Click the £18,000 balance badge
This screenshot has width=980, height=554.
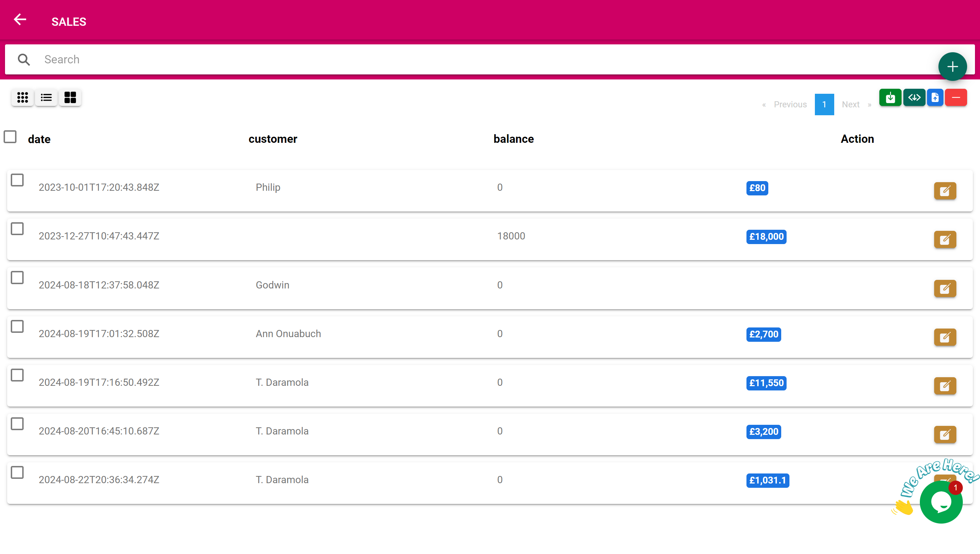point(766,237)
